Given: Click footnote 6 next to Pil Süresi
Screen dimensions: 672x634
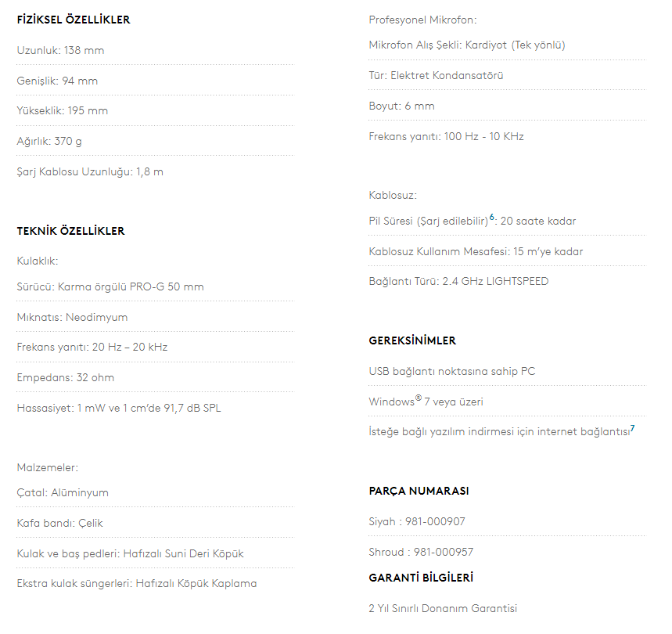Looking at the screenshot, I should click(492, 217).
